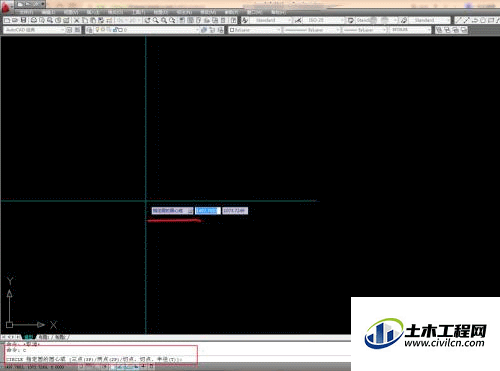500x371 pixels.
Task: Select the Pan hand tool
Action: pyautogui.click(x=147, y=20)
